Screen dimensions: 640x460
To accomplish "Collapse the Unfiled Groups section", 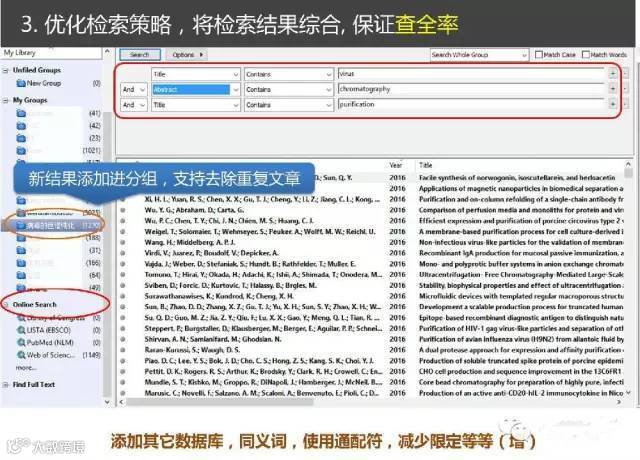I will tap(6, 71).
